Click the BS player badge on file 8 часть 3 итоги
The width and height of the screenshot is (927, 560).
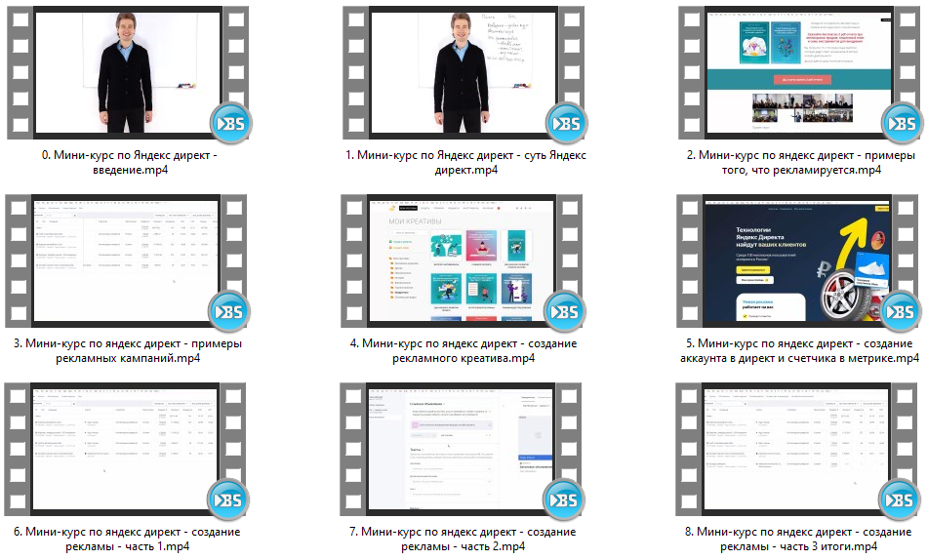point(900,500)
